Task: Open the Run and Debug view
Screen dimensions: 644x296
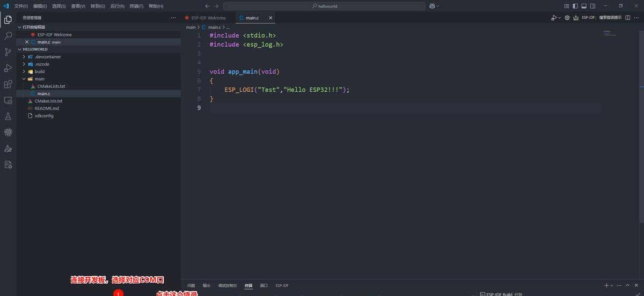Action: (8, 68)
